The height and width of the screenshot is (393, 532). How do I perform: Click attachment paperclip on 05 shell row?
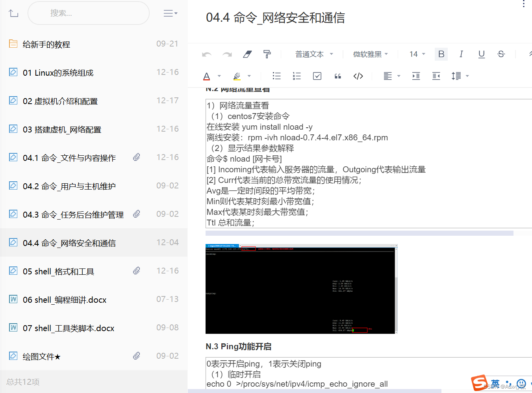pos(136,271)
